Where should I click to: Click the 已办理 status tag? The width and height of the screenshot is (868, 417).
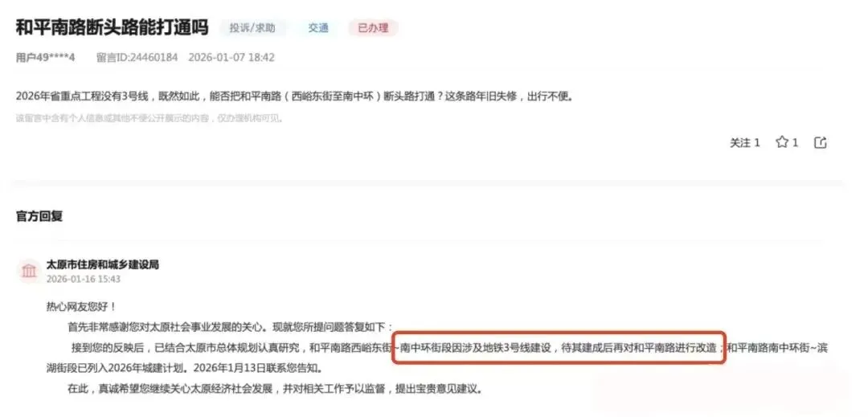coord(373,27)
